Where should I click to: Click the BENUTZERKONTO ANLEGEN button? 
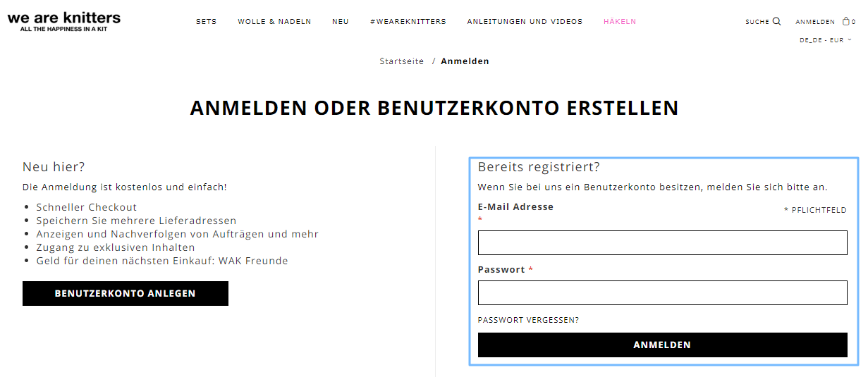pyautogui.click(x=126, y=293)
